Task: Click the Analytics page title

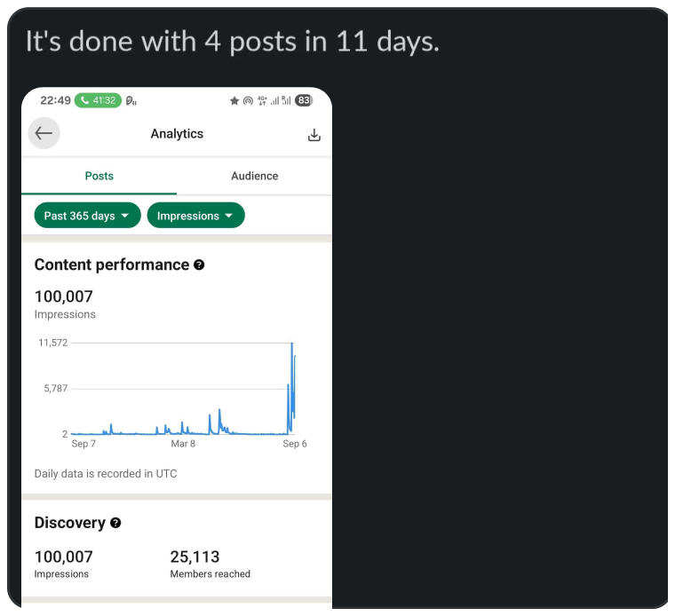Action: click(x=177, y=134)
